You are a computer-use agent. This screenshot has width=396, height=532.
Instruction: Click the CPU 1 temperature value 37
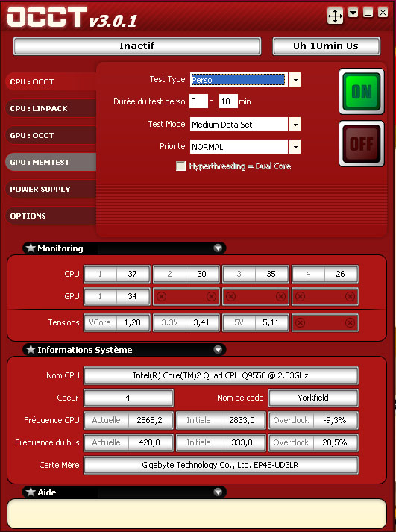[x=133, y=274]
